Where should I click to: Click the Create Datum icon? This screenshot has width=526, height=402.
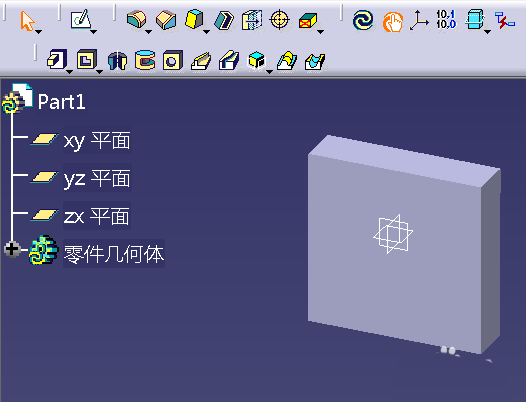point(475,19)
